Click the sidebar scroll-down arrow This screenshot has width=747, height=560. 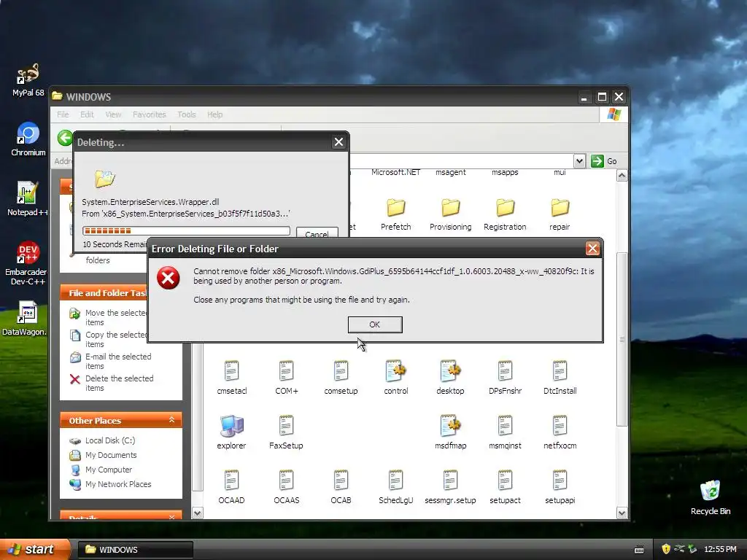tap(197, 513)
